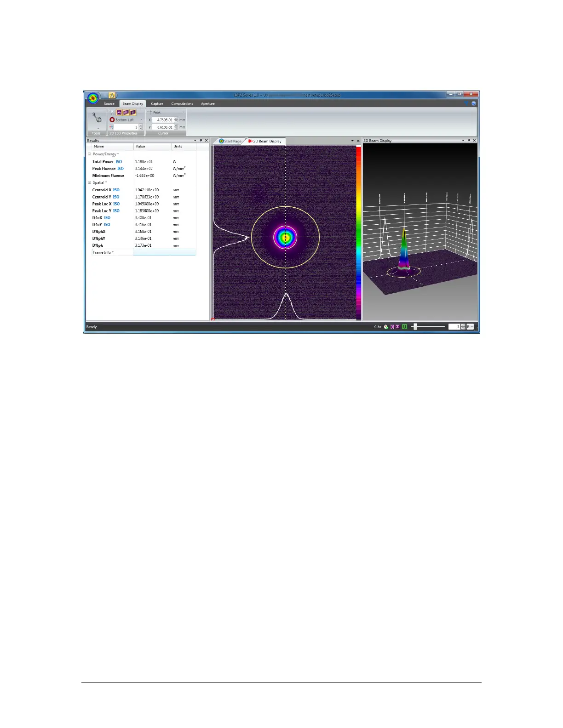The height and width of the screenshot is (728, 563).
Task: Switch to the Start Page document tab
Action: point(230,141)
